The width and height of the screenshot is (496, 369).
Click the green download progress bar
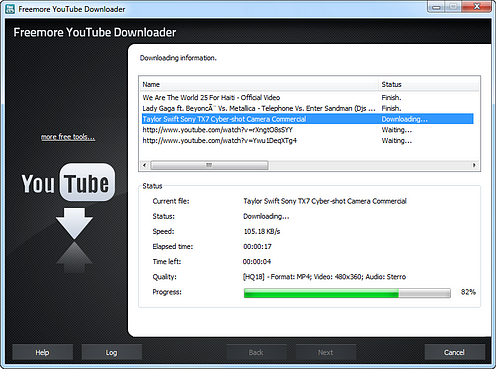pos(347,293)
